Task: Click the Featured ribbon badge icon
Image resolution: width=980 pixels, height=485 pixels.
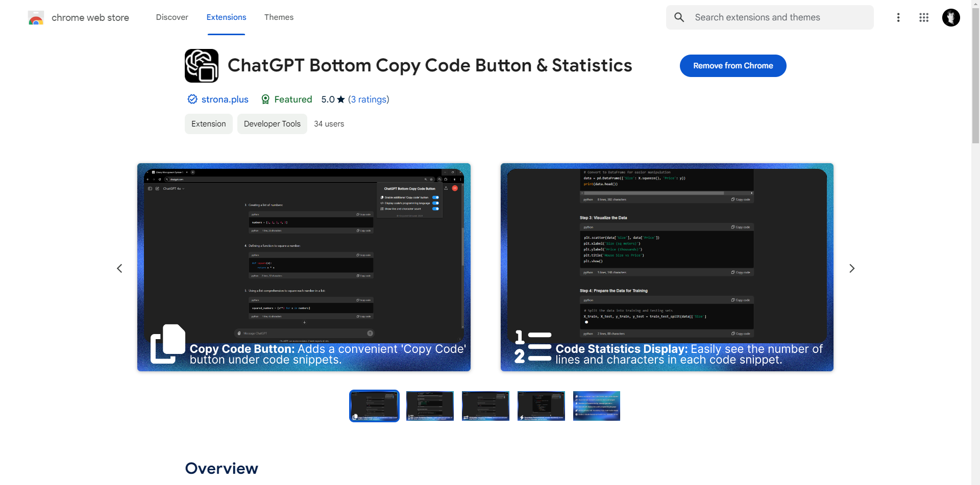Action: coord(265,99)
